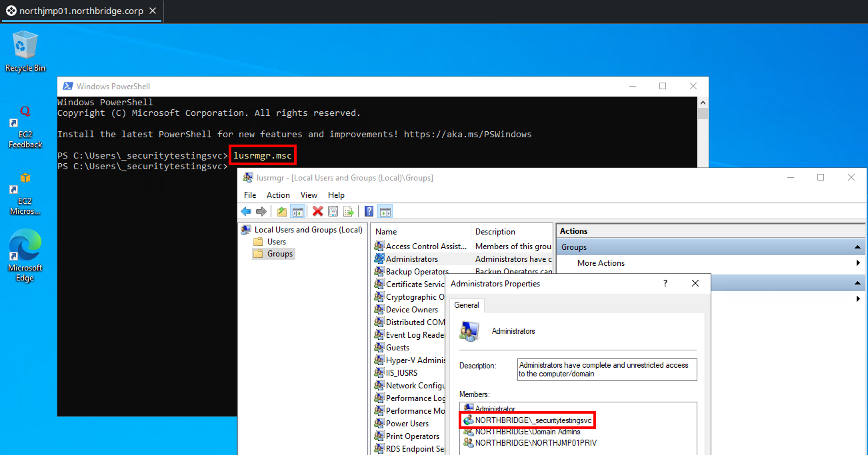Click the Power Users group icon
Image resolution: width=868 pixels, height=455 pixels.
pos(379,423)
